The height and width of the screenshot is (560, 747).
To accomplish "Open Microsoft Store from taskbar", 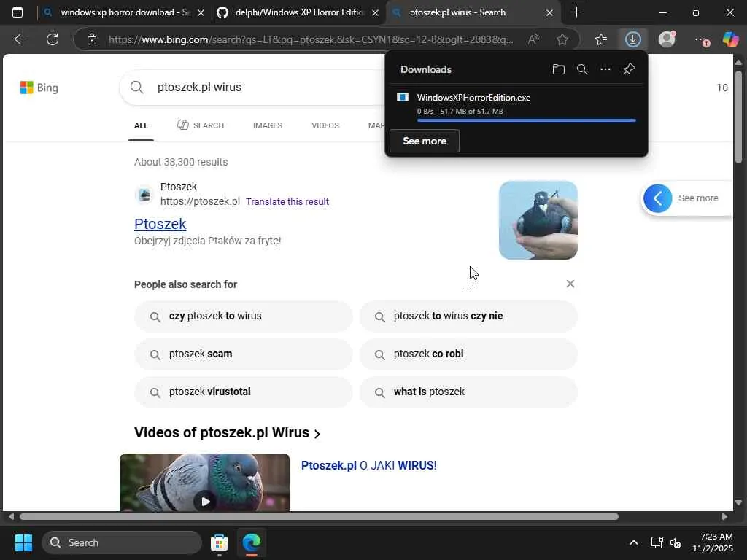I will [x=219, y=542].
